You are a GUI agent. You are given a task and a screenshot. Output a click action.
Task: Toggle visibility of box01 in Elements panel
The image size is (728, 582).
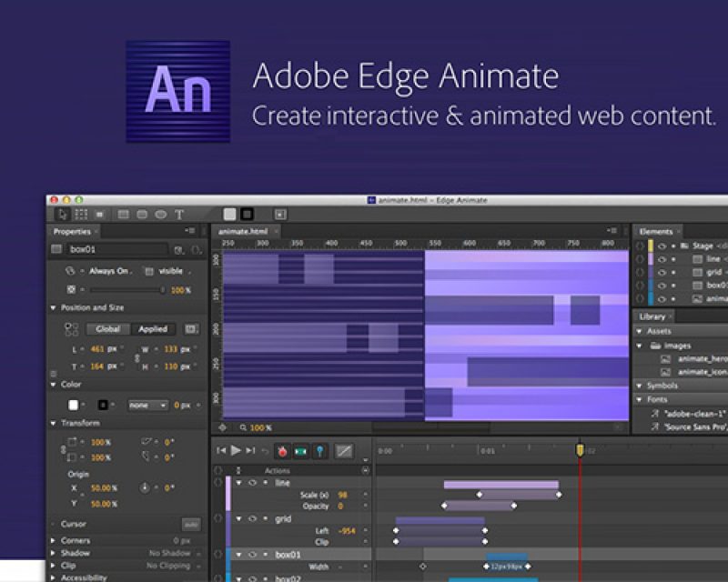tap(662, 284)
